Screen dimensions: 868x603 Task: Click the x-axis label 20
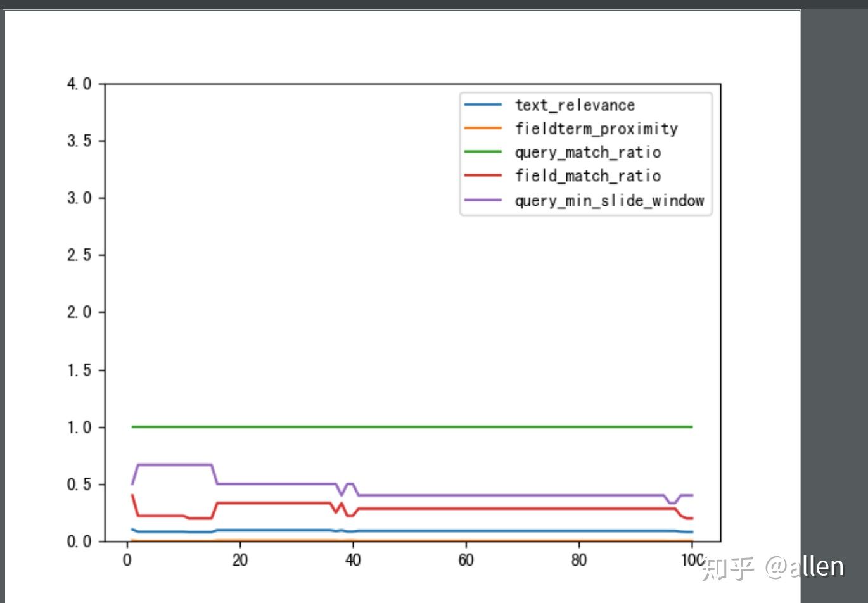[240, 560]
